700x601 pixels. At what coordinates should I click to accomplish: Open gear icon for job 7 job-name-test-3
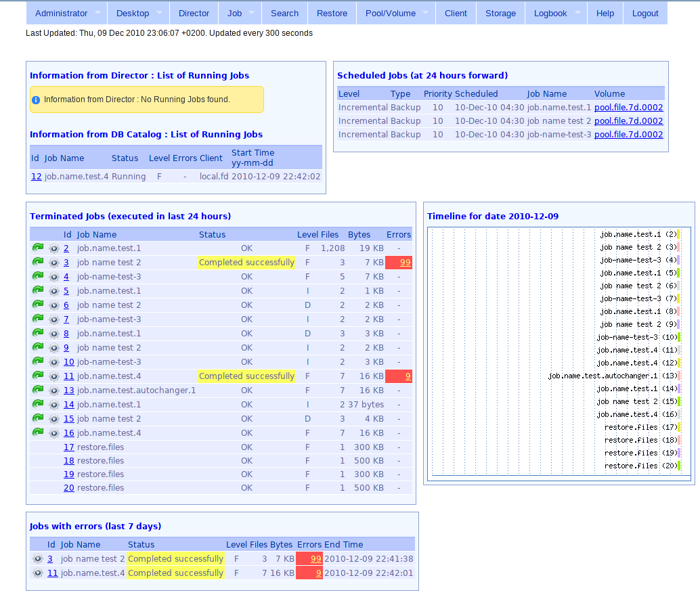point(54,319)
